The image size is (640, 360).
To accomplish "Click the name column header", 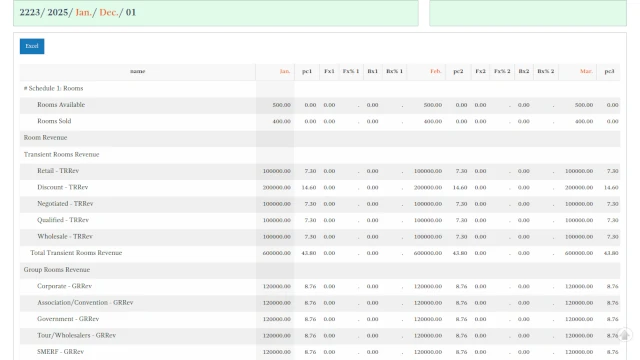I will coord(138,71).
